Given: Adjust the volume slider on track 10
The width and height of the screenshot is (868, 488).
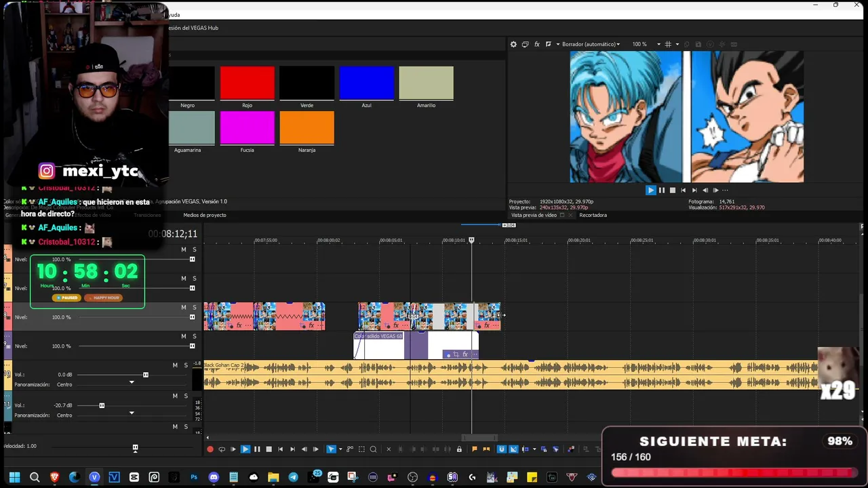Looking at the screenshot, I should (146, 375).
